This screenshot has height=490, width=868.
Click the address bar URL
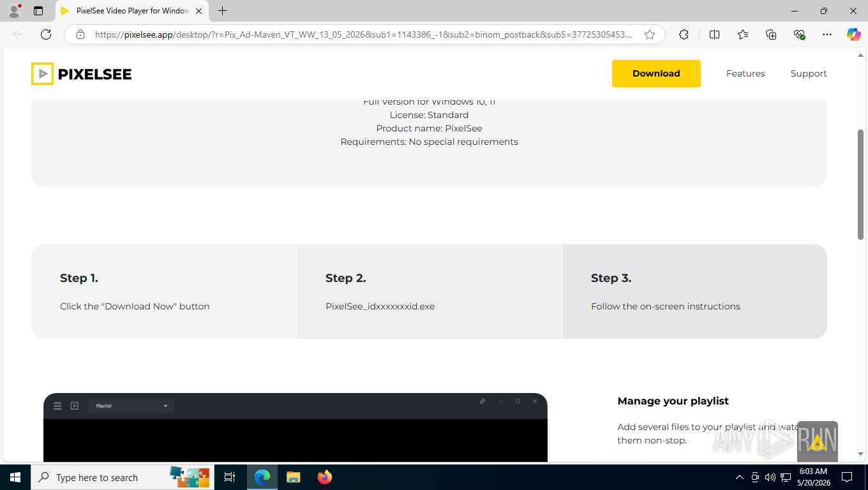363,34
